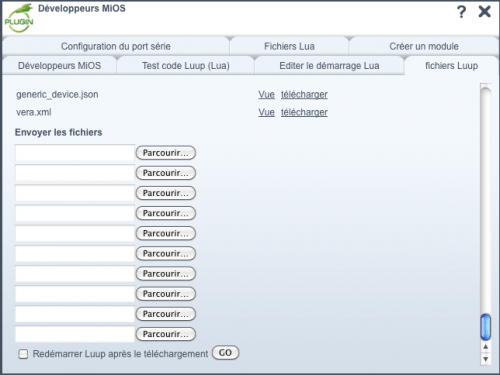Select the Test code Luup (Lua) tab
This screenshot has width=500, height=375.
coord(186,66)
